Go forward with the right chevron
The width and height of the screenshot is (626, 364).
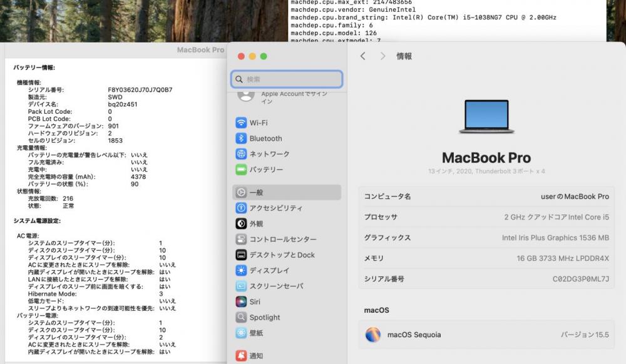point(382,56)
